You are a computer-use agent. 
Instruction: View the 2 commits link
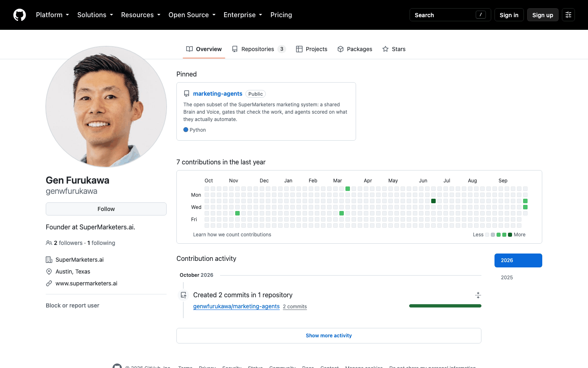coord(295,307)
